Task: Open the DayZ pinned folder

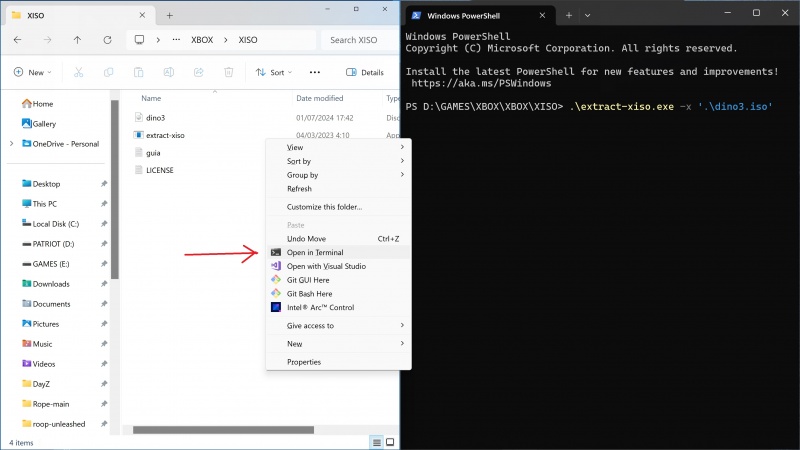Action: coord(36,384)
